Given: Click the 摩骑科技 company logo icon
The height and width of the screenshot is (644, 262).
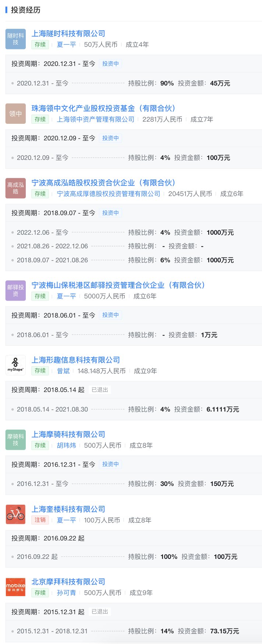Looking at the screenshot, I should (x=15, y=440).
